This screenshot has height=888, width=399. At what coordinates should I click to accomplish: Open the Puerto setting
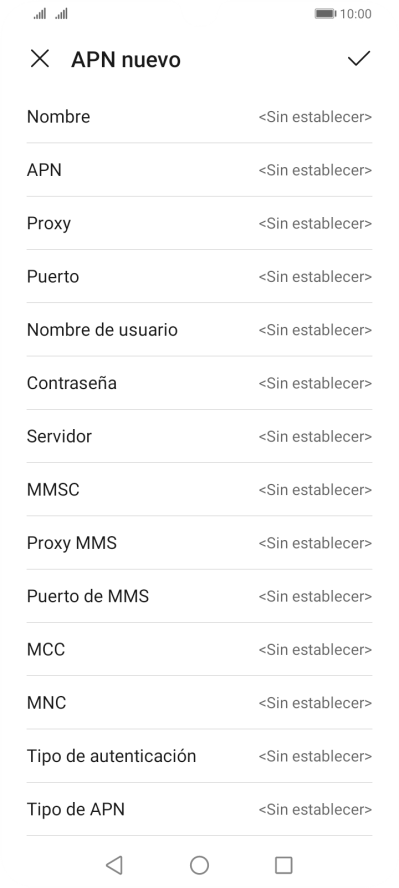click(199, 276)
